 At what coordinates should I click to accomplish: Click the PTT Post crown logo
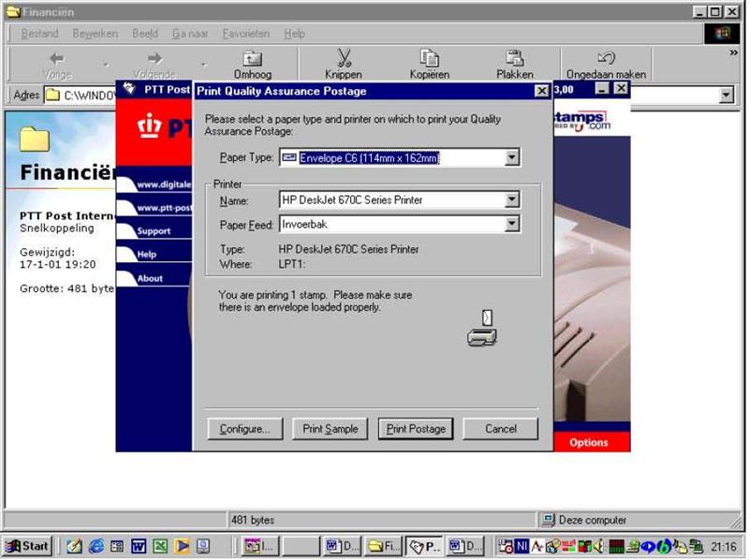point(149,125)
